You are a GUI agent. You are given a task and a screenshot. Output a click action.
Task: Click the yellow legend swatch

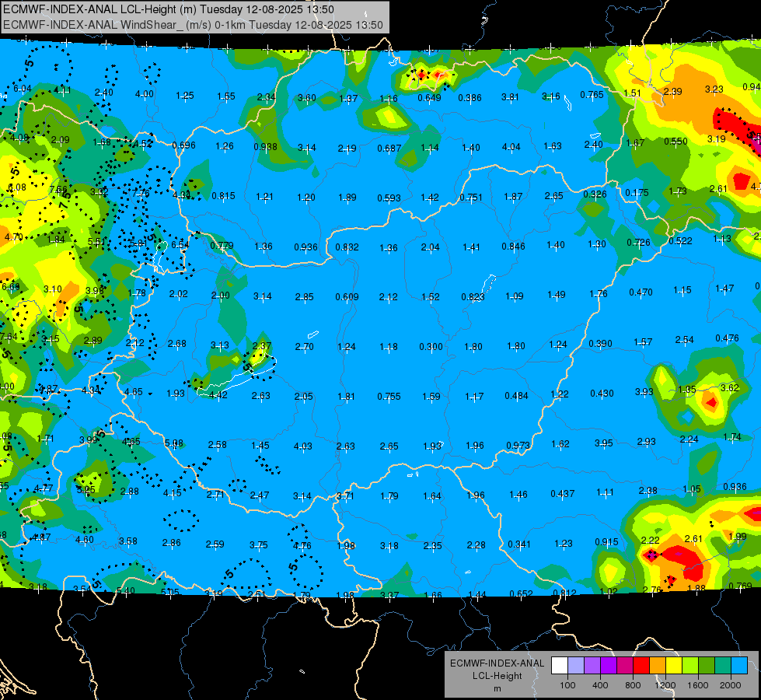tap(674, 666)
